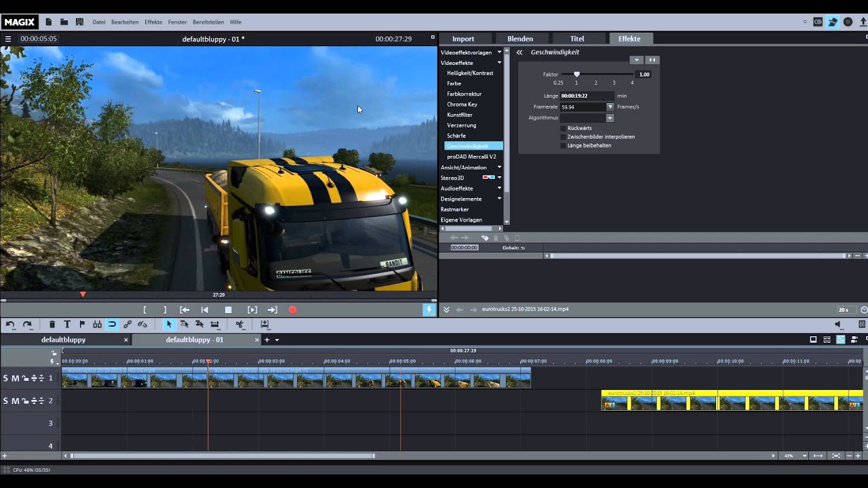Switch to the Titel tab
This screenshot has width=868, height=488.
click(x=577, y=39)
